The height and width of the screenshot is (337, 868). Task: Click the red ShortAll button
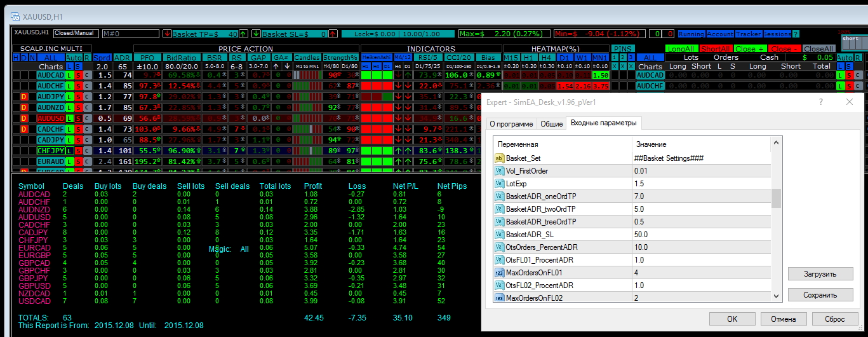716,48
